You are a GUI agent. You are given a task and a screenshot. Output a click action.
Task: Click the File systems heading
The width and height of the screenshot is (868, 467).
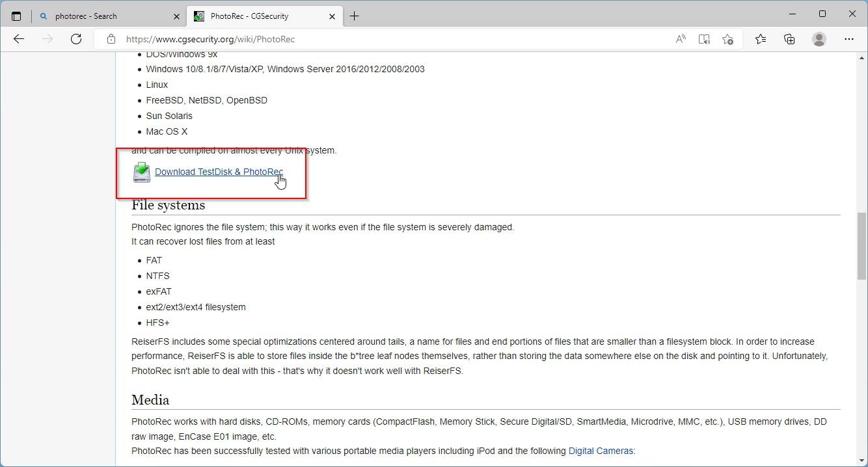point(168,205)
